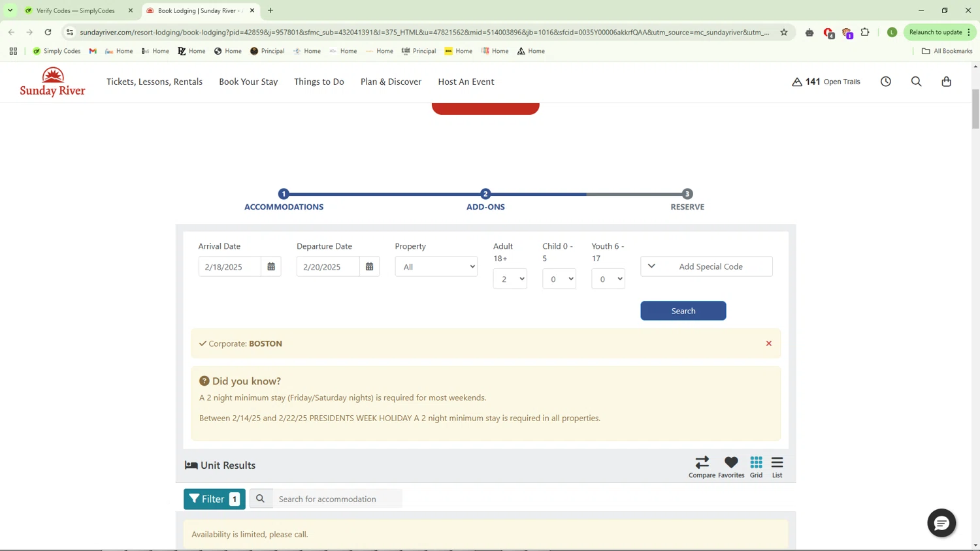Close the Book Lodging browser tab
The image size is (980, 551).
(252, 10)
